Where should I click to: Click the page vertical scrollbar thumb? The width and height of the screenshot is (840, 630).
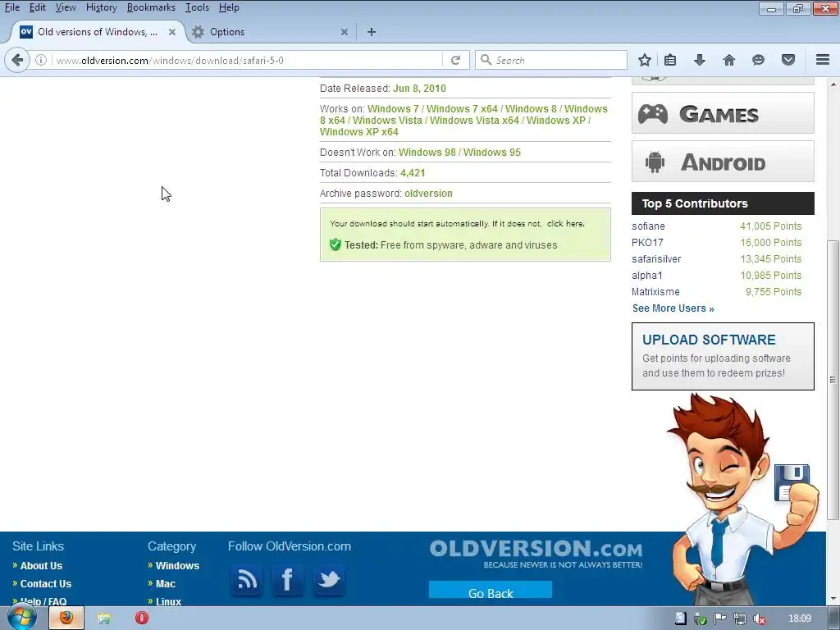coord(833,379)
